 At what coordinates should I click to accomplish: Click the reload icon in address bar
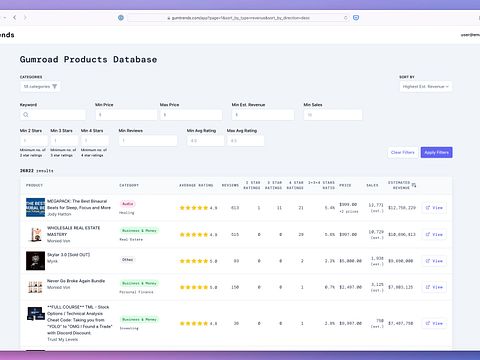pos(346,18)
